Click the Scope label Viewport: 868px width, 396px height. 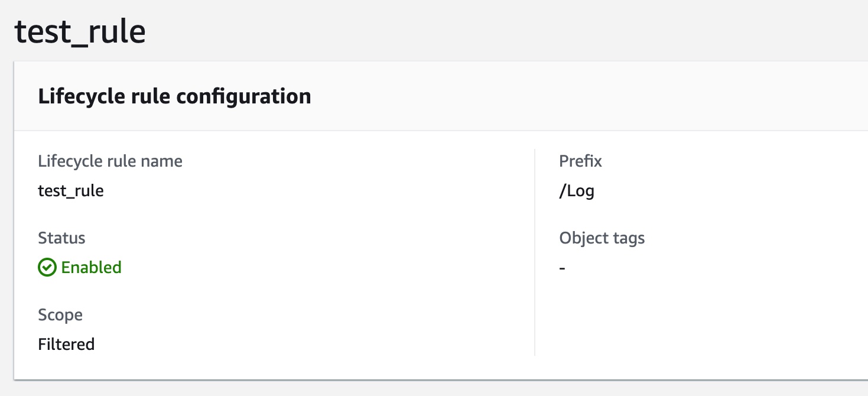pyautogui.click(x=60, y=314)
